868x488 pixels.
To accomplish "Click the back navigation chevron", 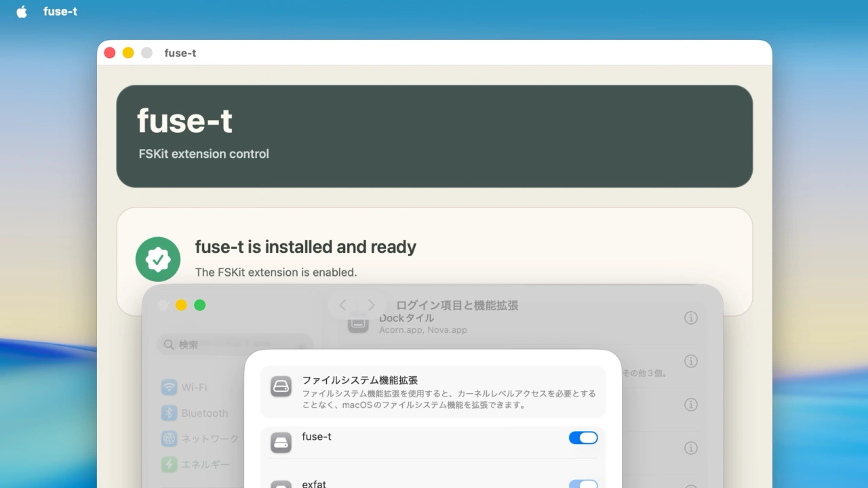I will point(342,305).
